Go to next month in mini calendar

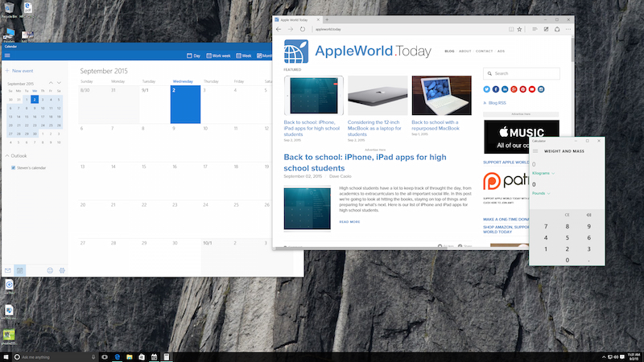[59, 84]
